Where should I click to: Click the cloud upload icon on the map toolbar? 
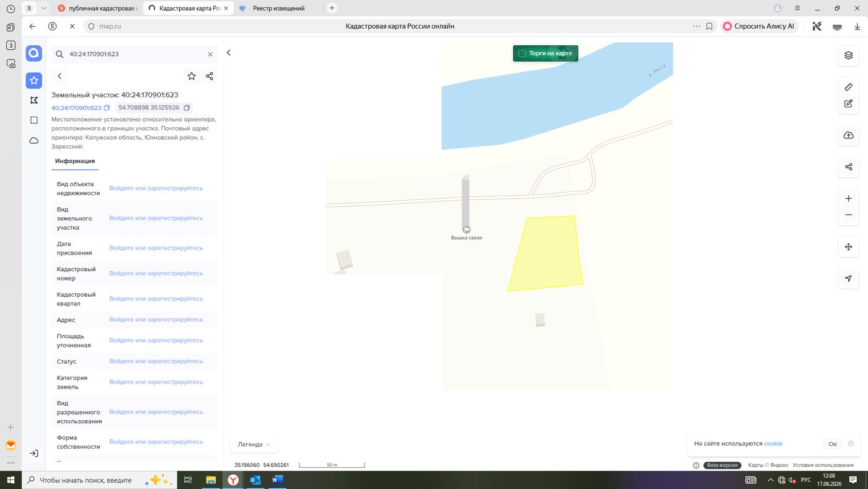pyautogui.click(x=849, y=135)
